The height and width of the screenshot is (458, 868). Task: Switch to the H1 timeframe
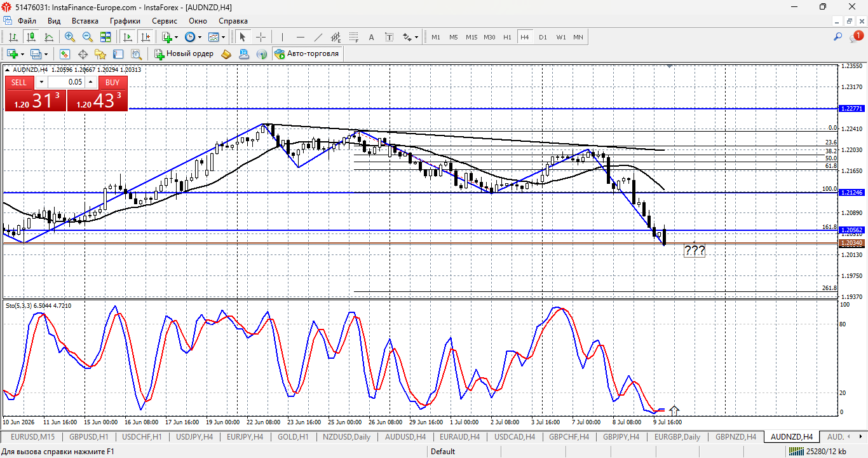click(x=507, y=37)
